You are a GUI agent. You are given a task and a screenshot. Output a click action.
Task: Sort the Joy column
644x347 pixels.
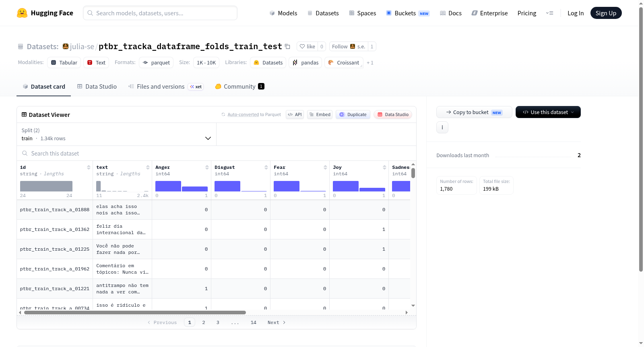click(x=384, y=167)
